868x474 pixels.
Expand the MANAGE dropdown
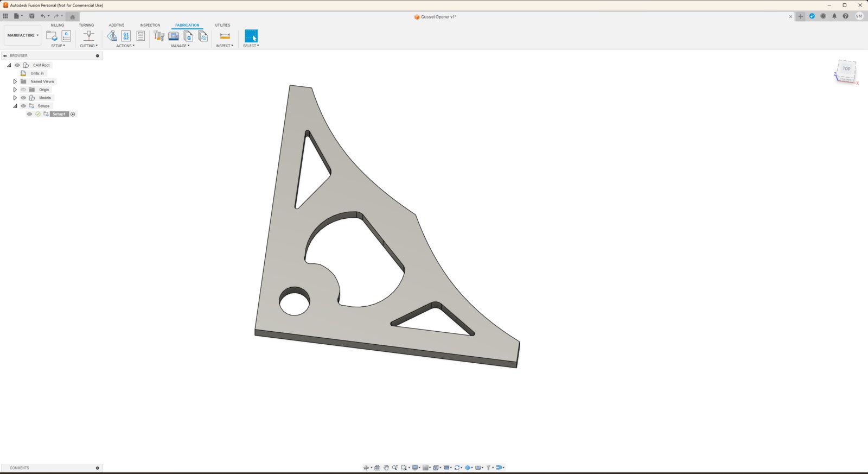tap(181, 46)
